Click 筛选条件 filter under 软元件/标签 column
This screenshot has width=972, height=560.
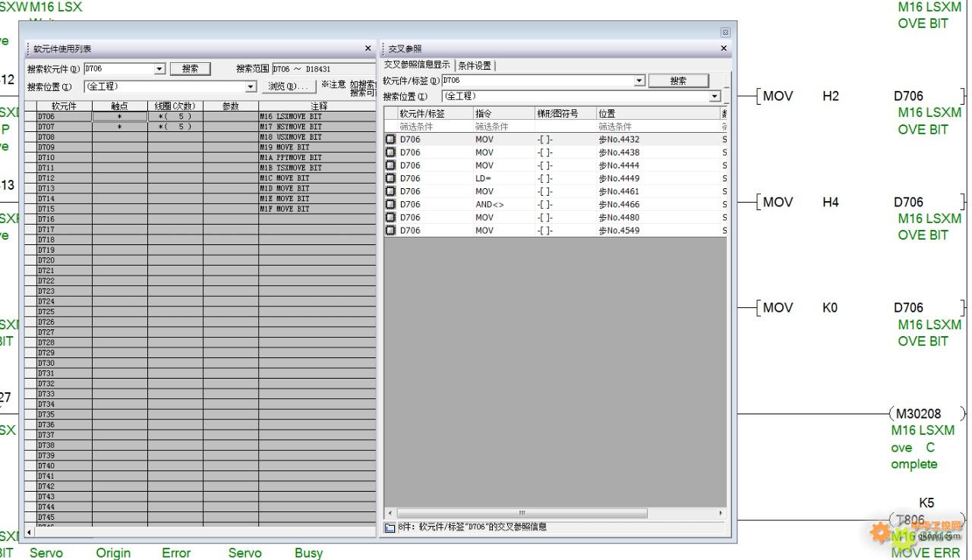tap(435, 127)
